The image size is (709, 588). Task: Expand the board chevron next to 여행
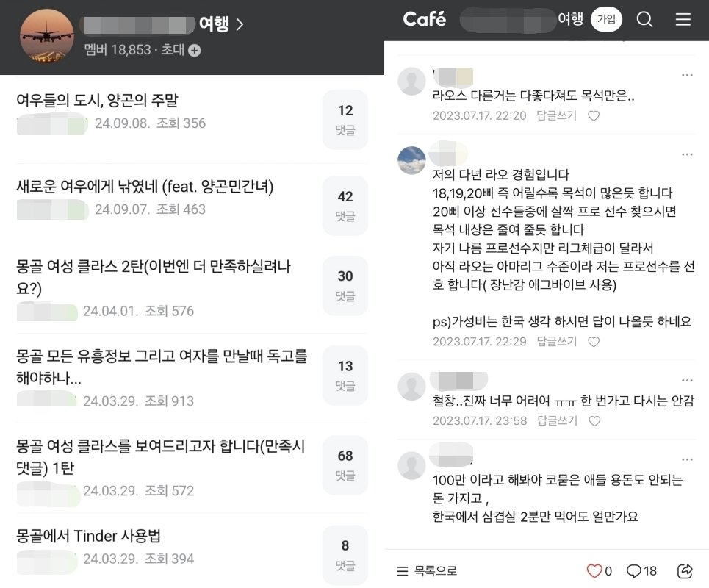240,24
